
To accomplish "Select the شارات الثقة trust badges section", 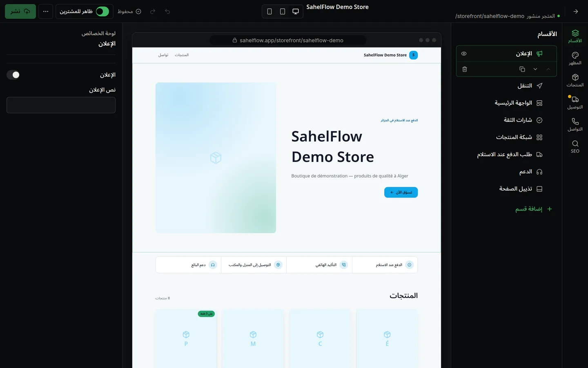I will click(x=506, y=120).
